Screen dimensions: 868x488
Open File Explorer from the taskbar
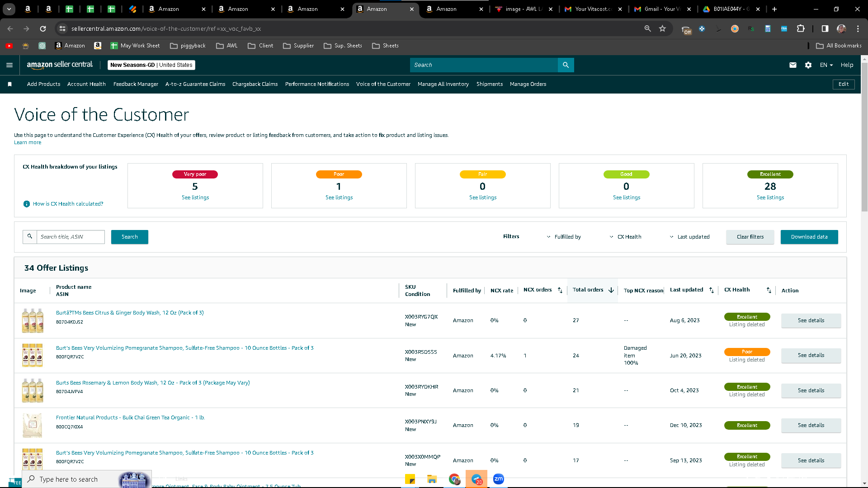point(432,479)
